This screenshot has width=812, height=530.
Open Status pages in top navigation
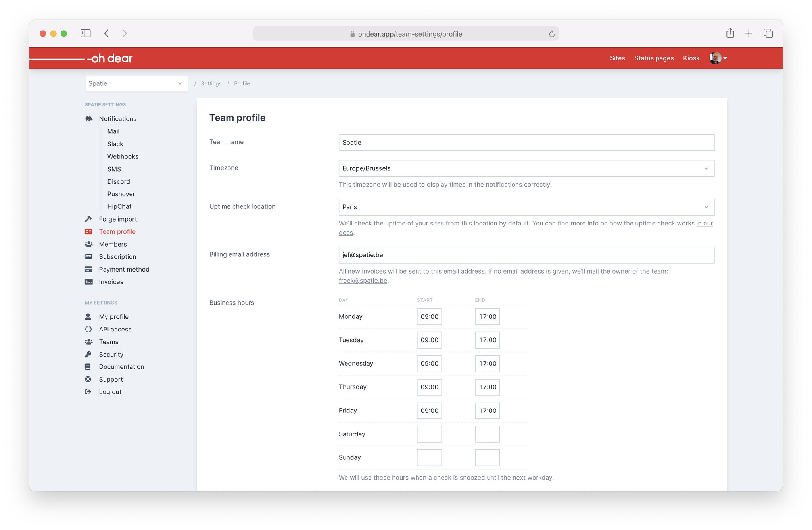pos(654,58)
